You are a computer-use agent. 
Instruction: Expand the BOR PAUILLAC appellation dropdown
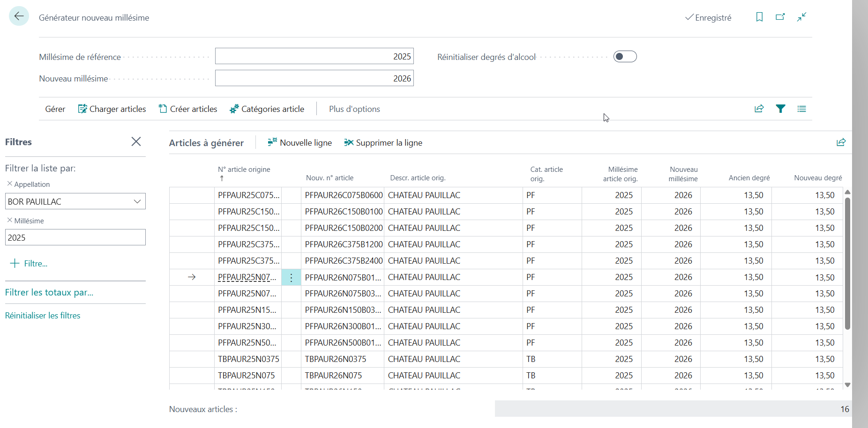pyautogui.click(x=137, y=201)
